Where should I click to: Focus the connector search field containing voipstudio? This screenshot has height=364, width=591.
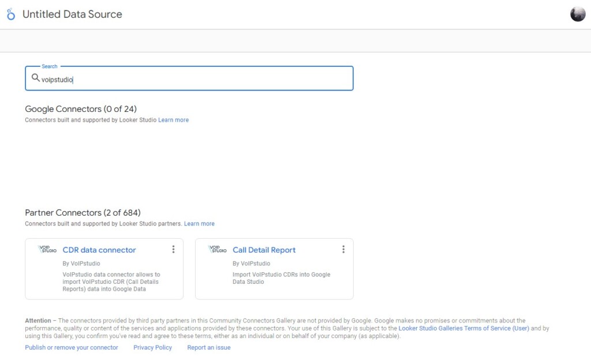coord(196,79)
